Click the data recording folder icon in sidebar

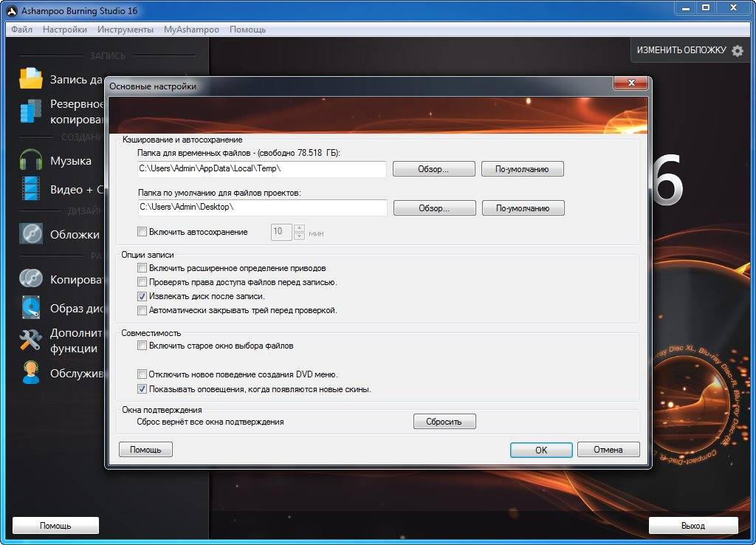31,79
